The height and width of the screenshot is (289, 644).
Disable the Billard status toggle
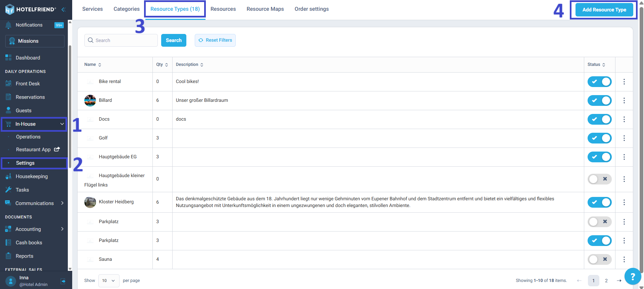click(x=600, y=100)
